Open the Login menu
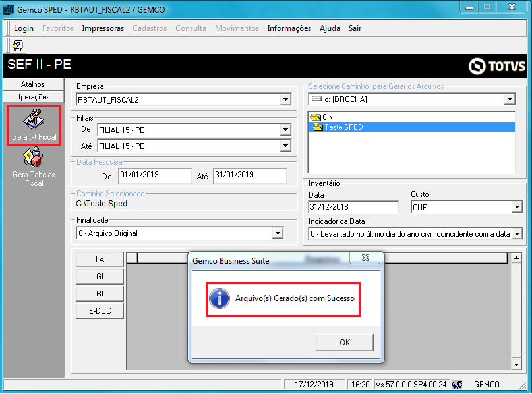Image resolution: width=532 pixels, height=394 pixels. pos(24,28)
